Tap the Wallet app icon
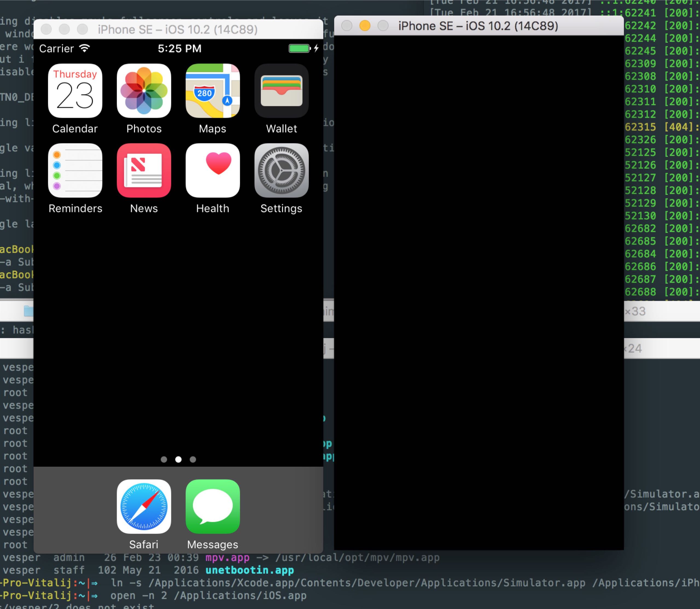Screen dimensions: 700x609 [x=281, y=91]
